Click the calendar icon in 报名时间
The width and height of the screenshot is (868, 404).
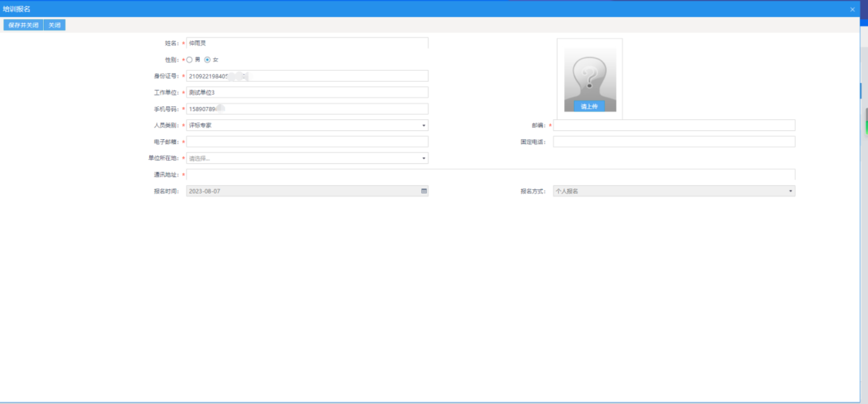point(424,192)
